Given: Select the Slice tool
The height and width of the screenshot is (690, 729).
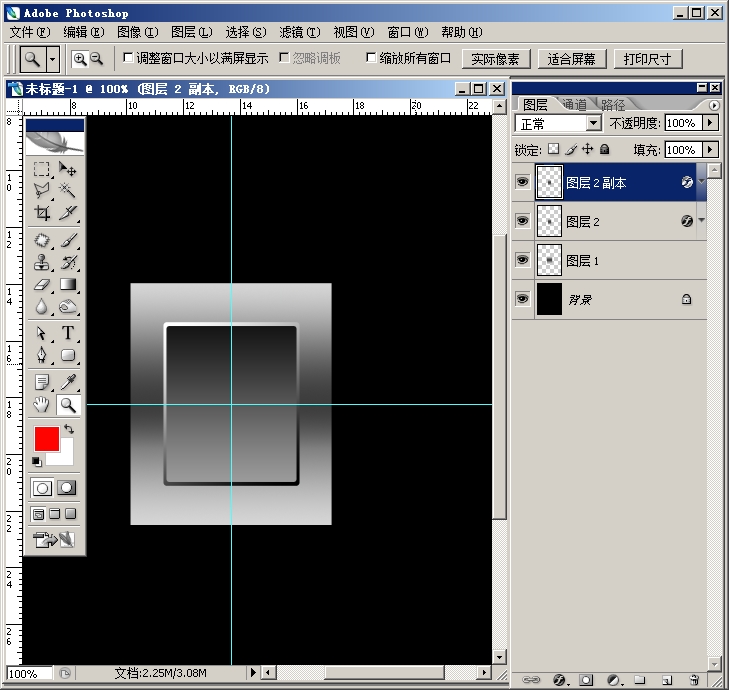Looking at the screenshot, I should click(x=68, y=212).
